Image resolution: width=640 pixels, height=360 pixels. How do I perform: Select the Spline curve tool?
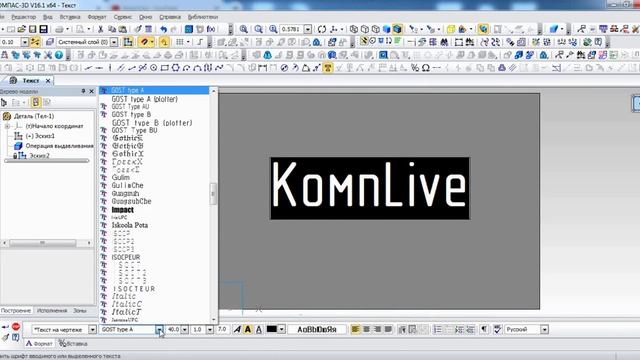[220, 68]
